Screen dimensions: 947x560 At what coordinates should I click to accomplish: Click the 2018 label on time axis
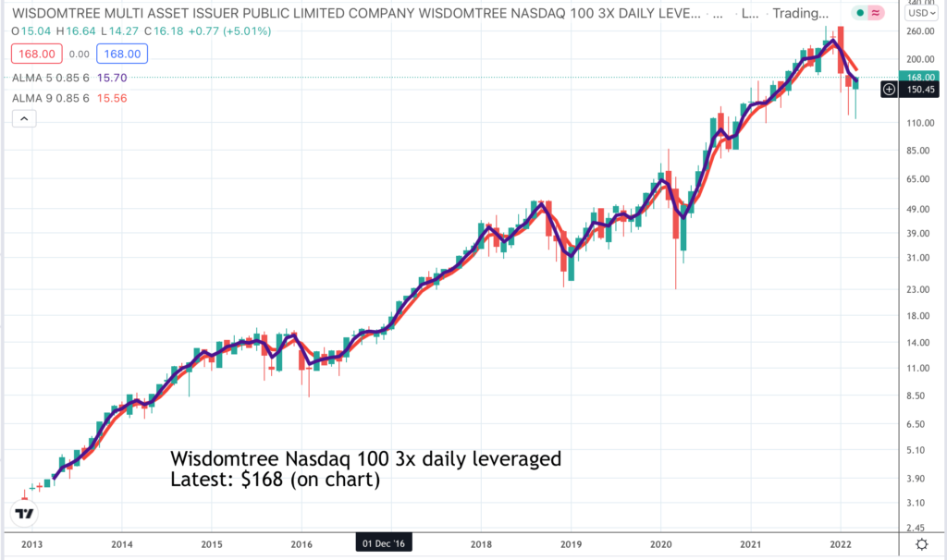coord(481,544)
